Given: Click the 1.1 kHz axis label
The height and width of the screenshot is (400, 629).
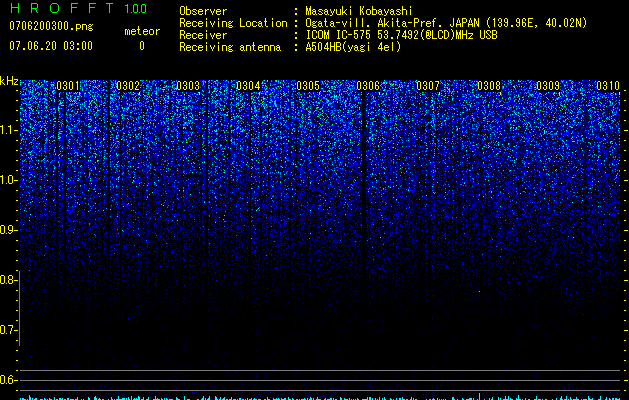Looking at the screenshot, I should click(7, 130).
